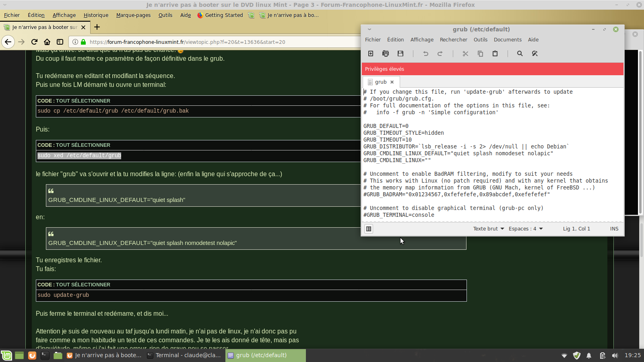Screen dimensions: 644x362
Task: Click TOUT SÉLECTIONNER above update-grub code
Action: pos(83,285)
